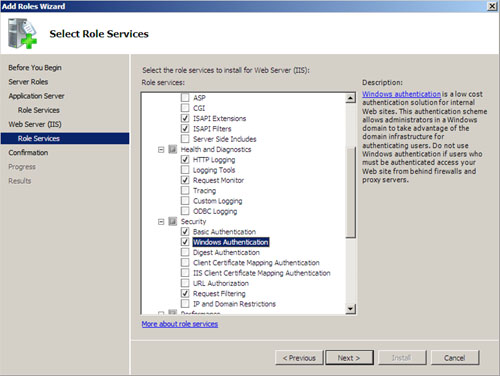
Task: Open Windows authentication description link
Action: tap(401, 94)
